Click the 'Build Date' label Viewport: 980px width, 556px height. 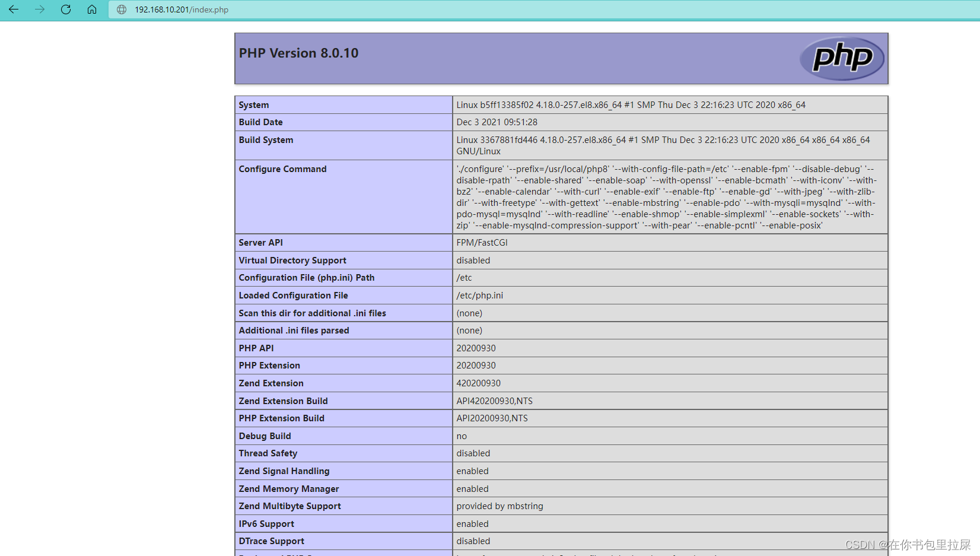(260, 122)
